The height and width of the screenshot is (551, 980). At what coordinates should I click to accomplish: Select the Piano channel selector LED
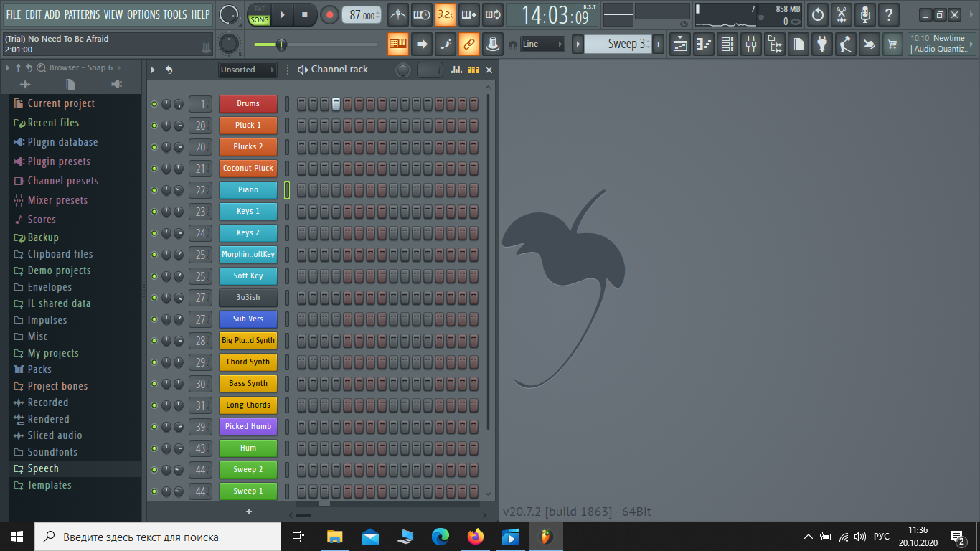coord(287,190)
